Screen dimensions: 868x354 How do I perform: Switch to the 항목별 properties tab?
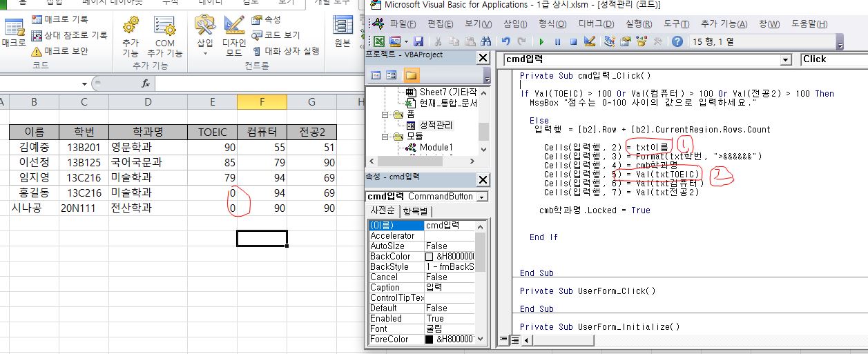pyautogui.click(x=415, y=211)
